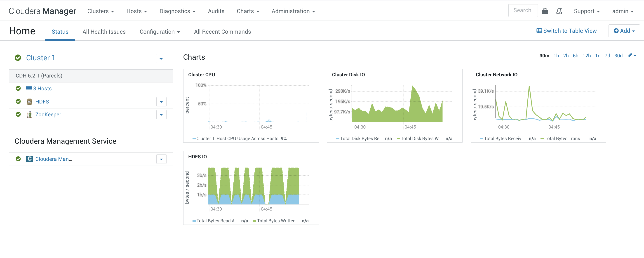Image resolution: width=644 pixels, height=258 pixels.
Task: Click the table grid icon for Table View
Action: (539, 31)
